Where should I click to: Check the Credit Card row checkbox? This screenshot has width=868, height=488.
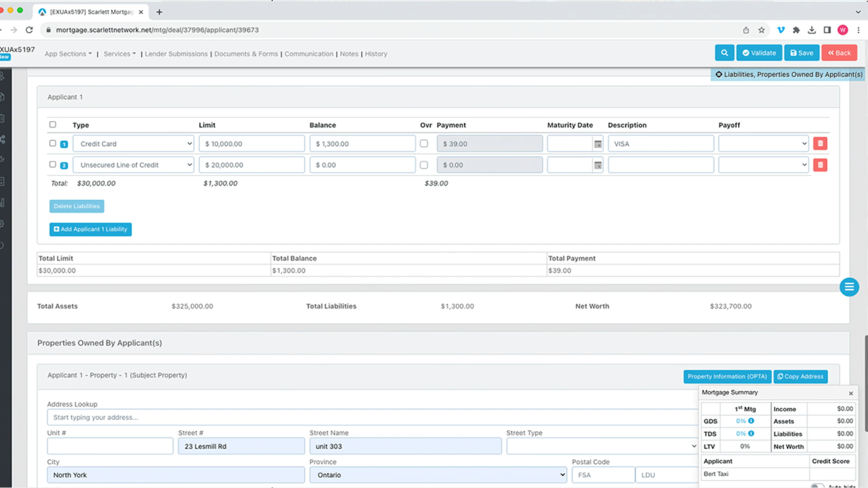pyautogui.click(x=53, y=143)
